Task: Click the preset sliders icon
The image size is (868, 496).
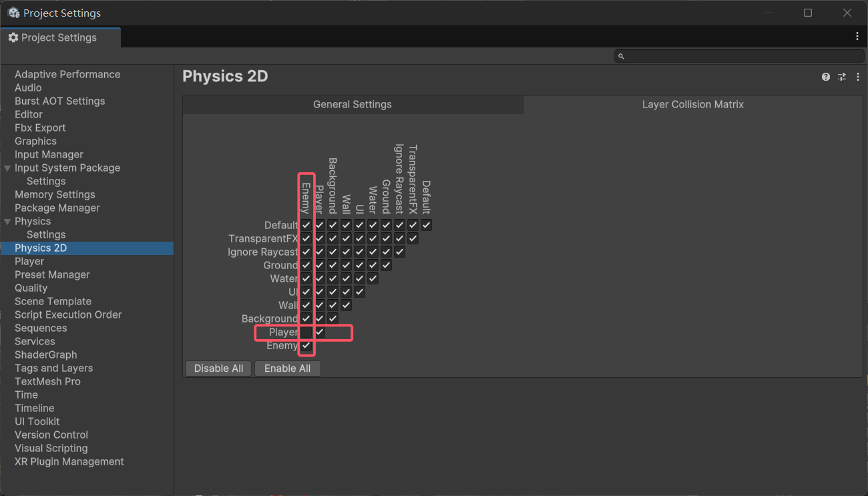Action: tap(842, 77)
